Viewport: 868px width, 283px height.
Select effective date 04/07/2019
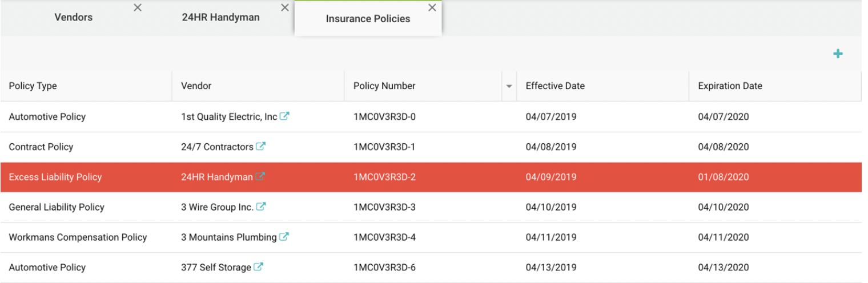(x=551, y=116)
